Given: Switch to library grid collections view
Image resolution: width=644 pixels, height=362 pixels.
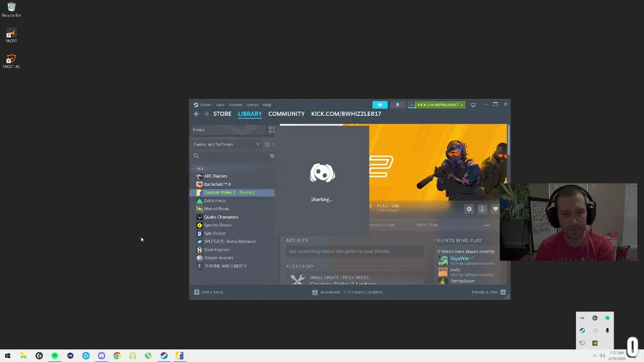Looking at the screenshot, I should (271, 130).
